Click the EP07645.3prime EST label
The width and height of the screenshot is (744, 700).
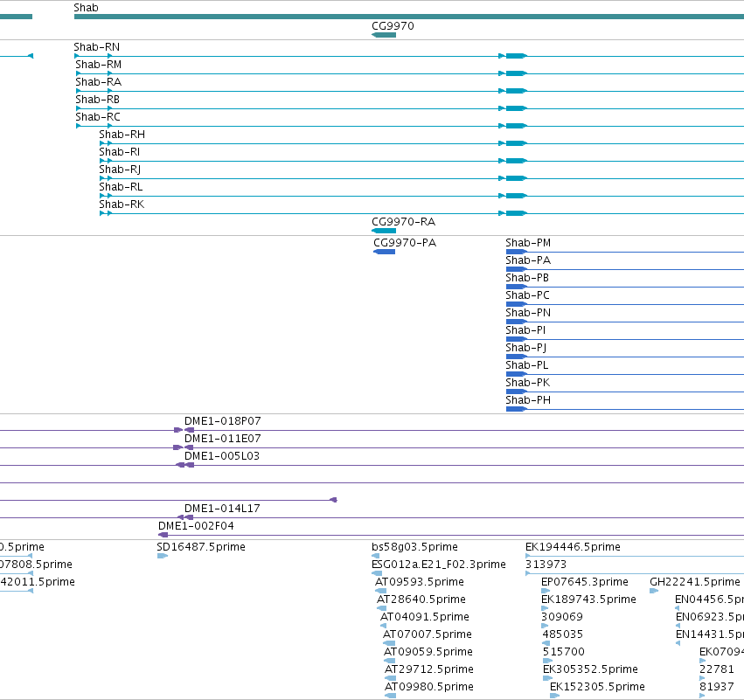click(x=585, y=582)
